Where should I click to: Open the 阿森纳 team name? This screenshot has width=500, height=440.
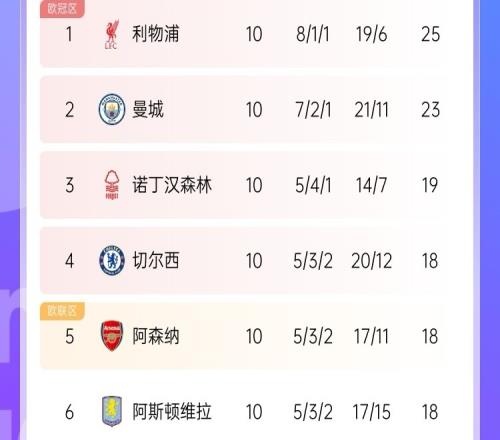click(156, 336)
